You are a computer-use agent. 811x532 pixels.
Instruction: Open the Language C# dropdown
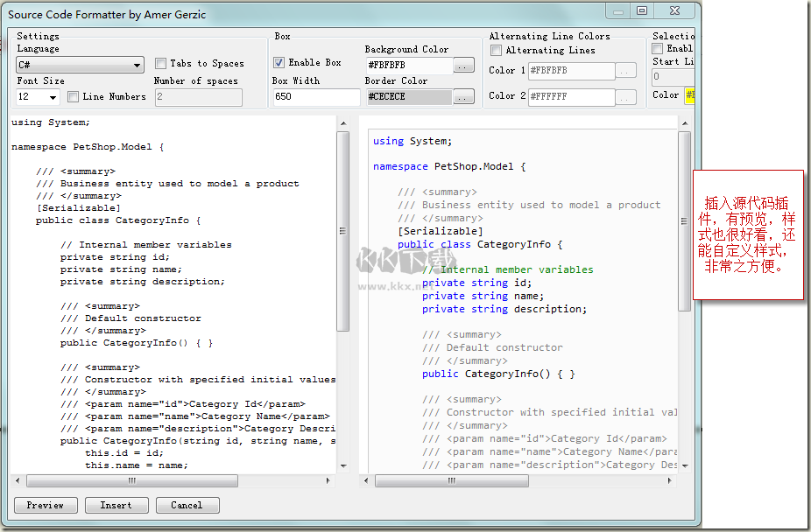[x=80, y=65]
